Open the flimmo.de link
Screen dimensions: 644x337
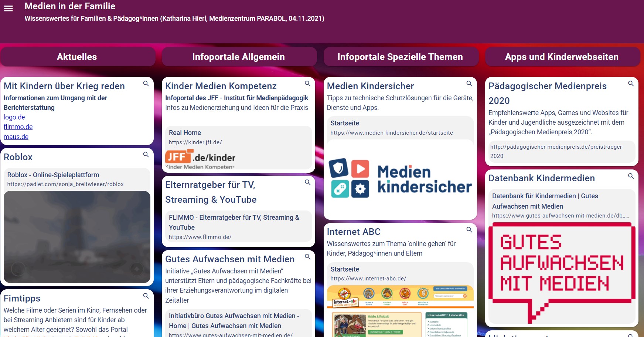(x=18, y=127)
